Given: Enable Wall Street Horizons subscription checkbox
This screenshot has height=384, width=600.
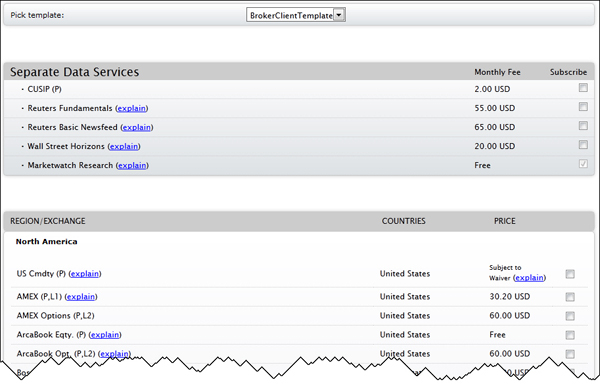Looking at the screenshot, I should click(583, 145).
